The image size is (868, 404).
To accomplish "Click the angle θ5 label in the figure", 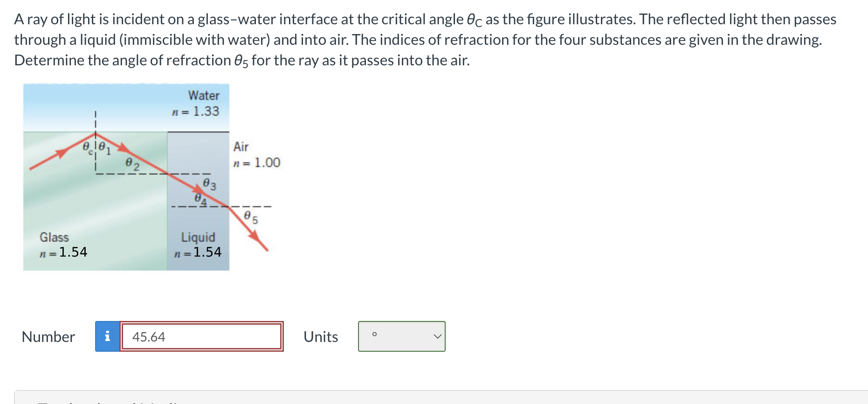I will coord(251,216).
